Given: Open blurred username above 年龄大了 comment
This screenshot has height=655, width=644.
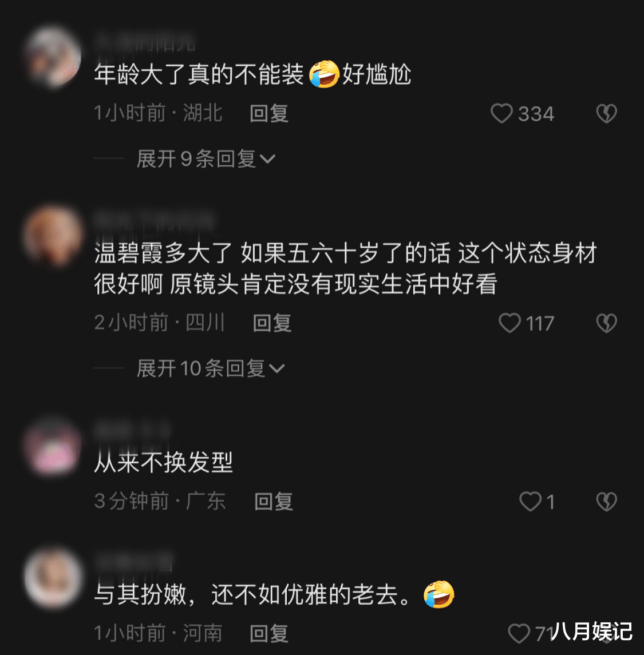Looking at the screenshot, I should (145, 42).
